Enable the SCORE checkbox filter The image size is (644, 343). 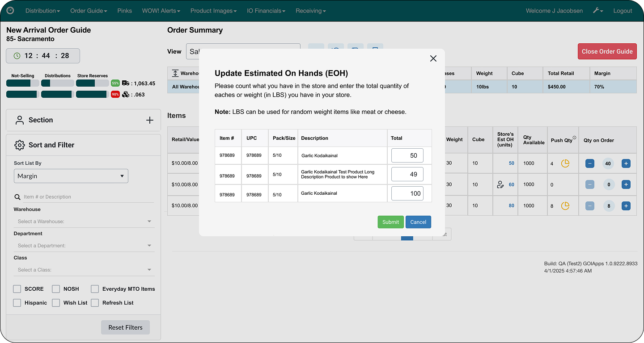coord(17,289)
